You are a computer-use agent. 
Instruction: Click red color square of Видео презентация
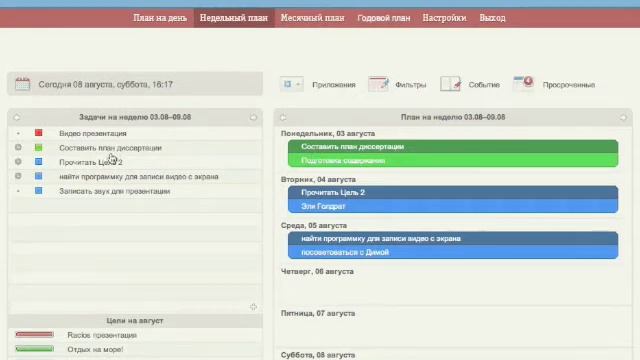coord(38,133)
